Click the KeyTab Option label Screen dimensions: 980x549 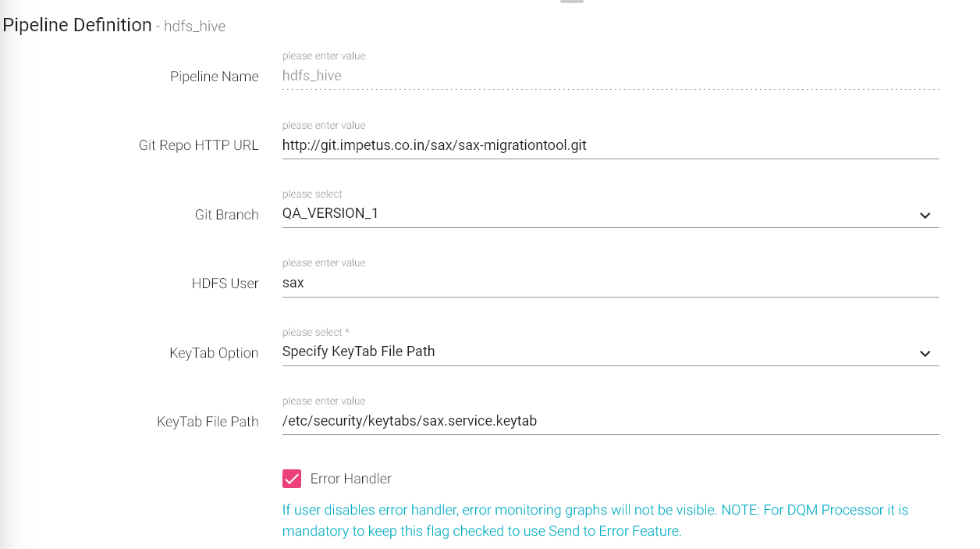(x=214, y=353)
